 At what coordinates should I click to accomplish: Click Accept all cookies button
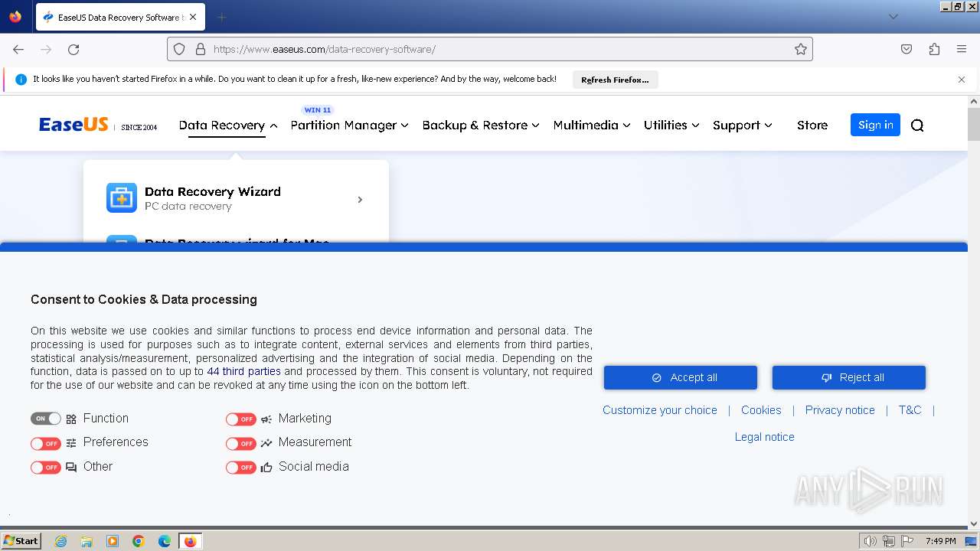pos(681,377)
